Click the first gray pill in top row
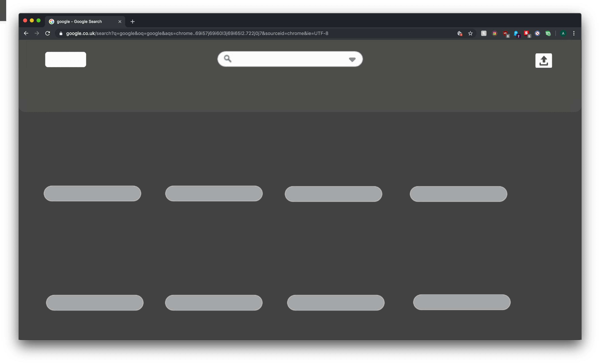 [x=92, y=193]
